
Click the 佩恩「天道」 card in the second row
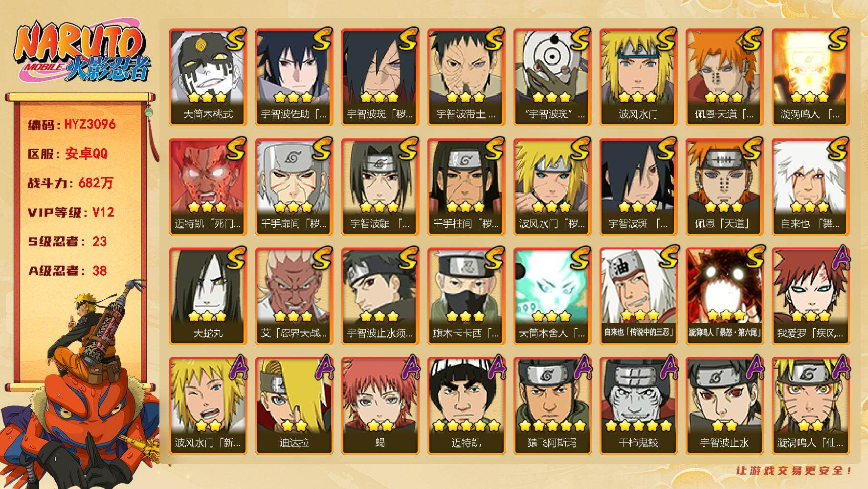724,186
